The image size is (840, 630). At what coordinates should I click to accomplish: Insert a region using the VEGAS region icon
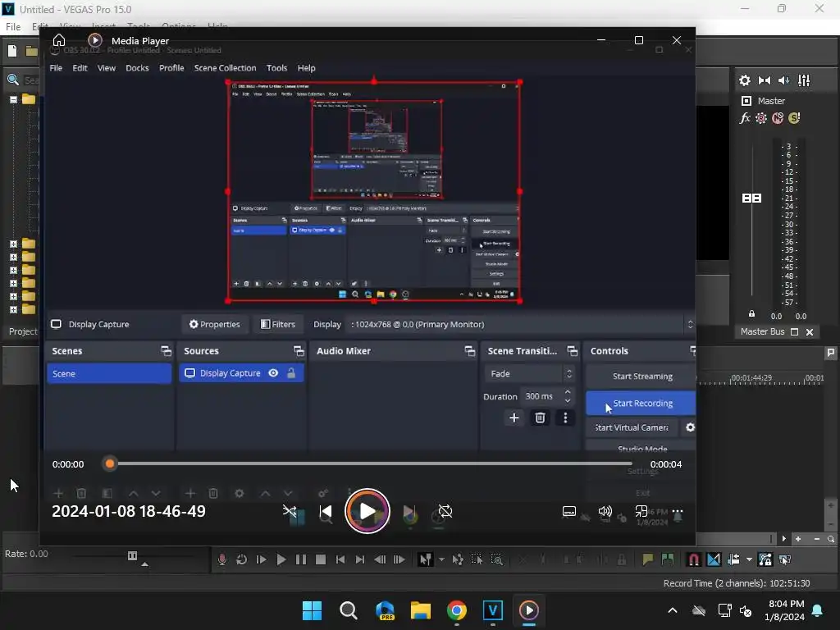(x=668, y=559)
